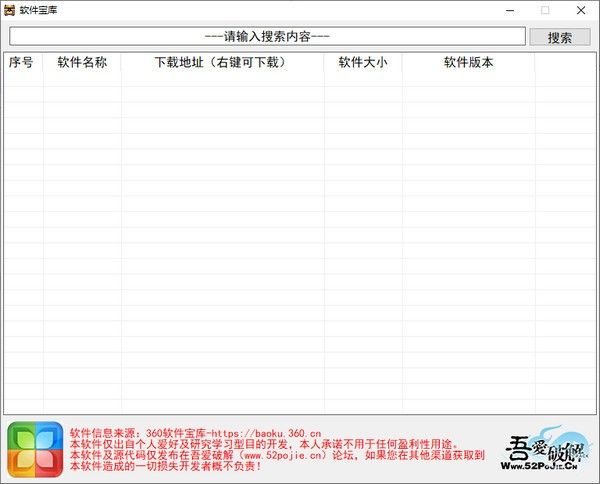600x484 pixels.
Task: Click the red disclaimer line about 个人爱好
Action: (x=262, y=443)
